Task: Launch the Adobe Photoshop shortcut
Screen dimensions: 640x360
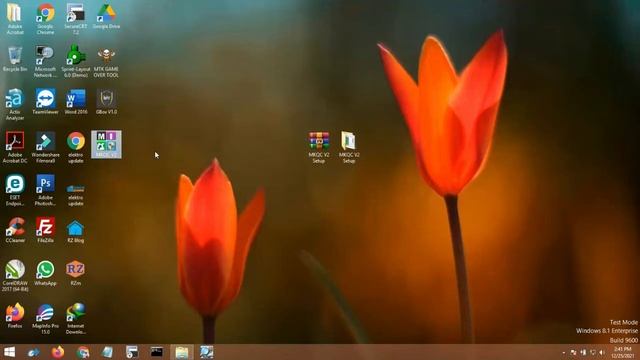Action: pyautogui.click(x=45, y=190)
